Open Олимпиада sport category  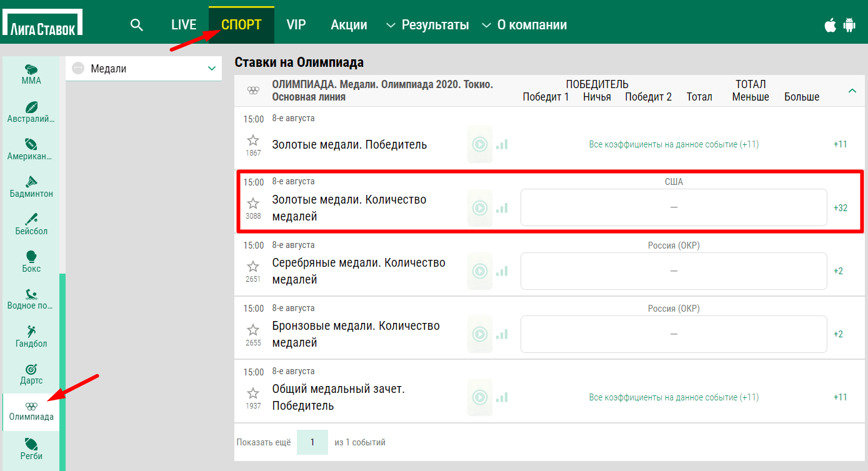[31, 412]
